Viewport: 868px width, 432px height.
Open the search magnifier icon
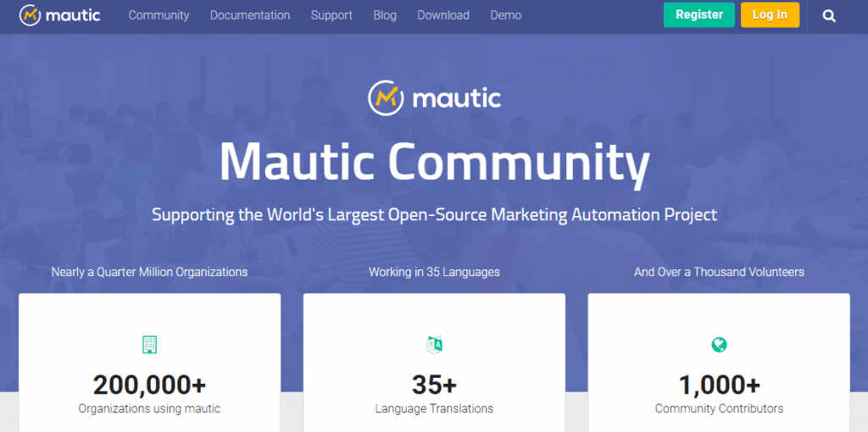(x=829, y=16)
